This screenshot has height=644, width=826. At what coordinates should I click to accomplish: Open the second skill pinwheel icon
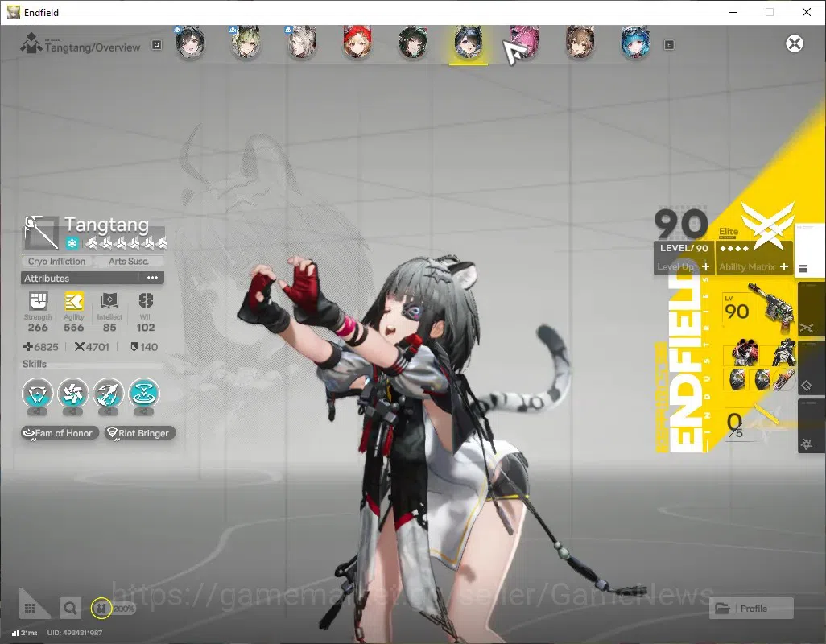click(x=72, y=394)
